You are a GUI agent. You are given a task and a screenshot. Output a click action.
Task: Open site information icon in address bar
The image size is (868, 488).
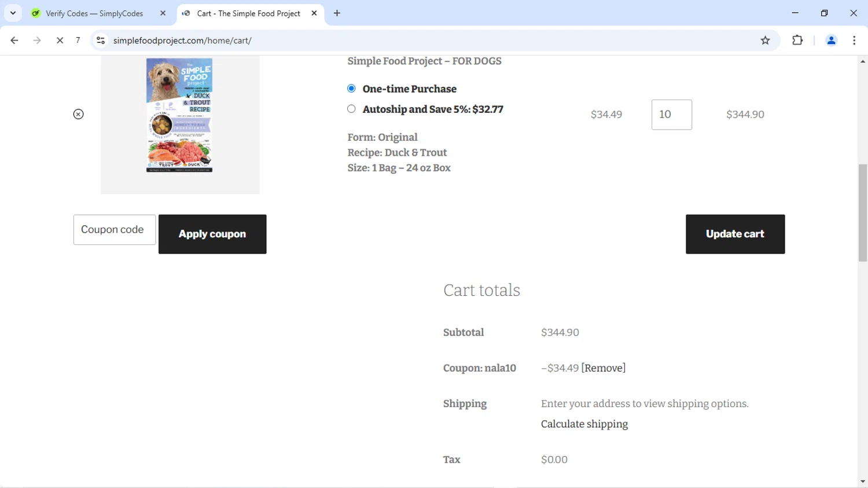pos(101,41)
